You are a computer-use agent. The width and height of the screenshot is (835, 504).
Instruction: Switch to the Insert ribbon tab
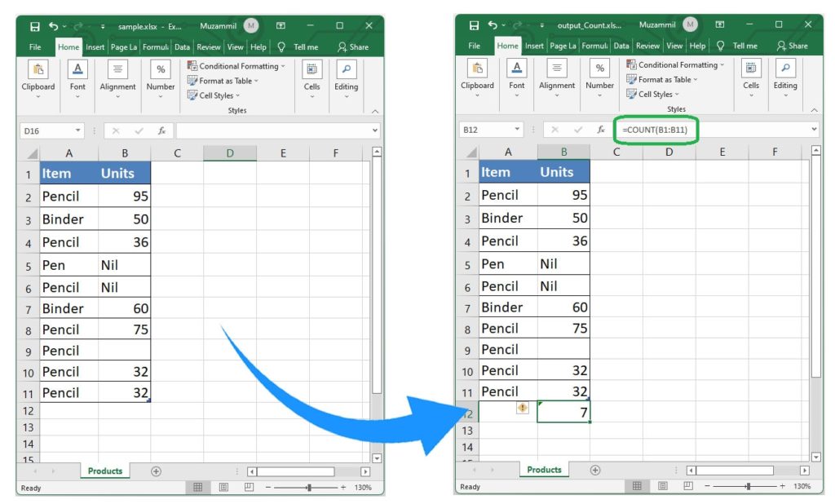pos(95,46)
